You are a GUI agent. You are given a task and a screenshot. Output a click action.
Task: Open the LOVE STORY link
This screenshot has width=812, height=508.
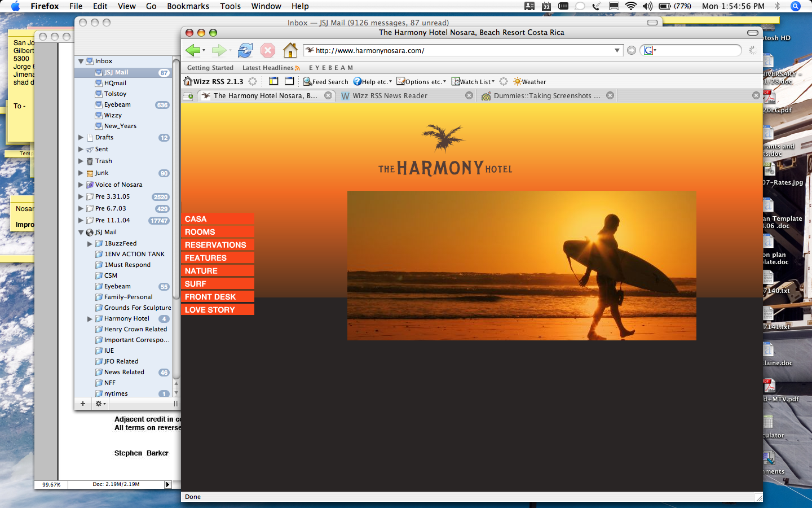click(218, 310)
